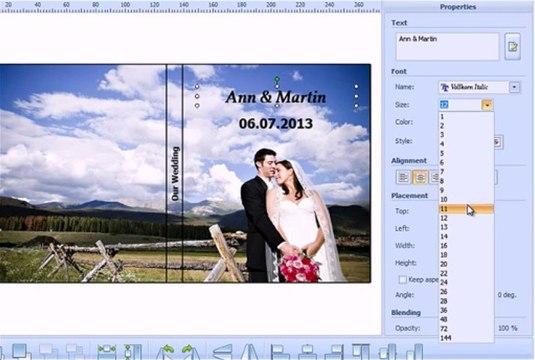Click the Size value field

tap(461, 105)
